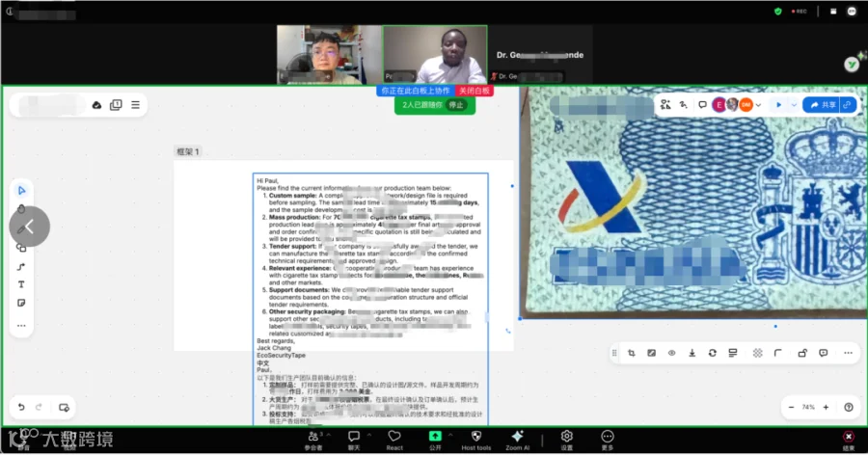
Task: Click the gray round back-arrow button
Action: click(x=29, y=227)
